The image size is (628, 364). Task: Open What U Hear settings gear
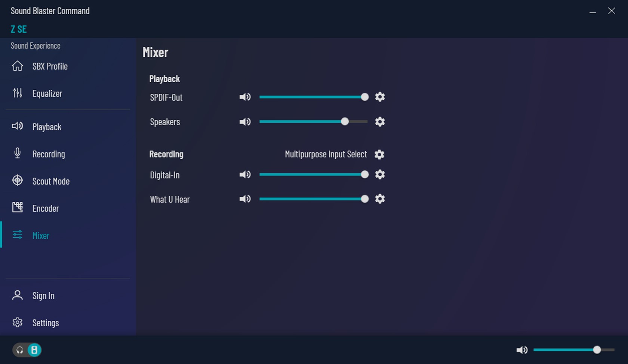380,199
